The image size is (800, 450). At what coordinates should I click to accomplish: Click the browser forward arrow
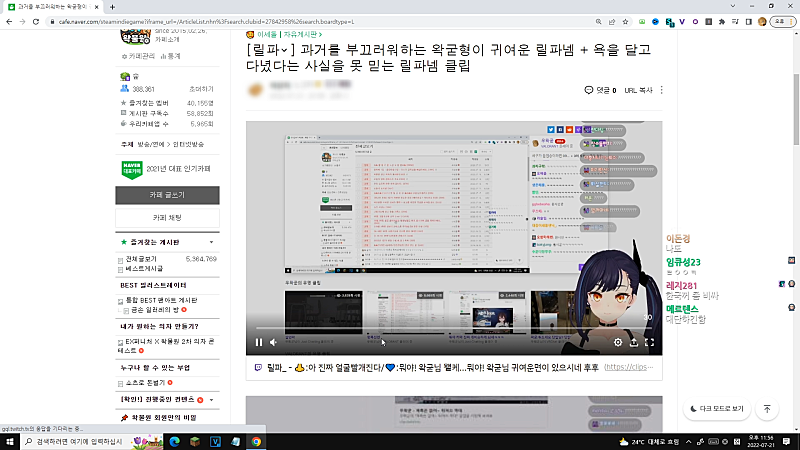pos(22,21)
